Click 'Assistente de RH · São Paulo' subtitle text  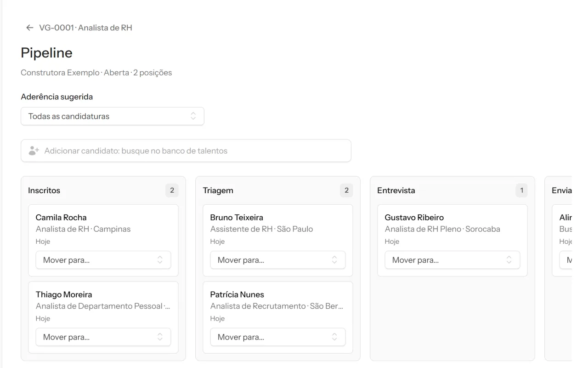(x=262, y=229)
